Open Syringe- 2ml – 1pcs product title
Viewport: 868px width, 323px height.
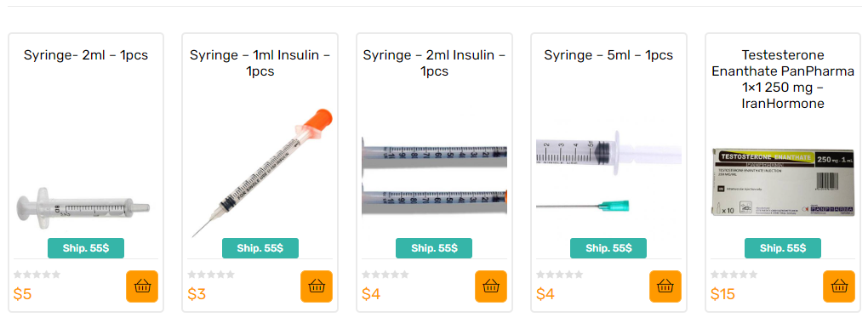click(x=86, y=55)
